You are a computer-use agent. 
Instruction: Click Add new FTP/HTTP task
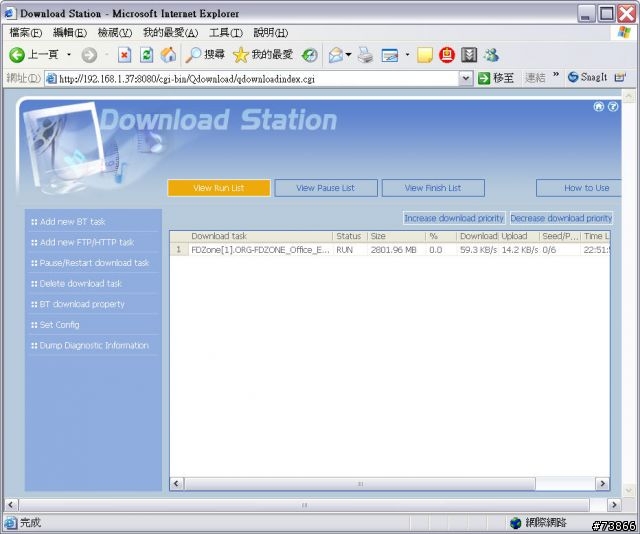(87, 242)
